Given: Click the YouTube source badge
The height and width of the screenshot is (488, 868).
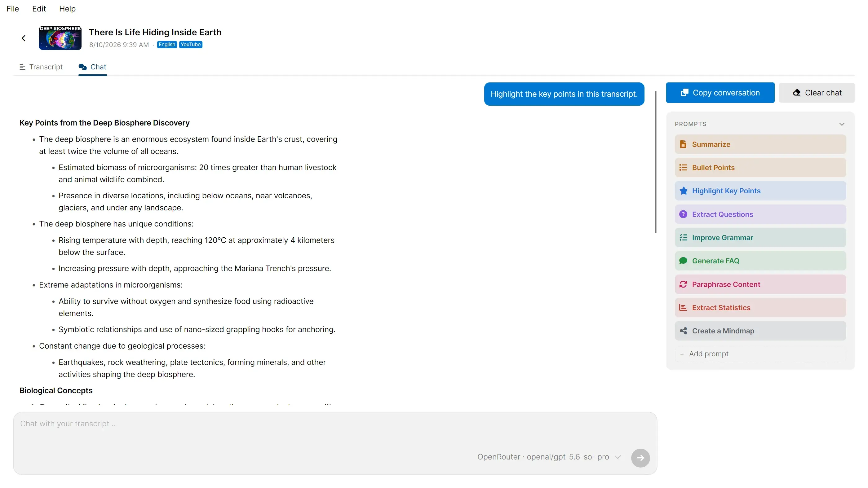Looking at the screenshot, I should (x=190, y=44).
